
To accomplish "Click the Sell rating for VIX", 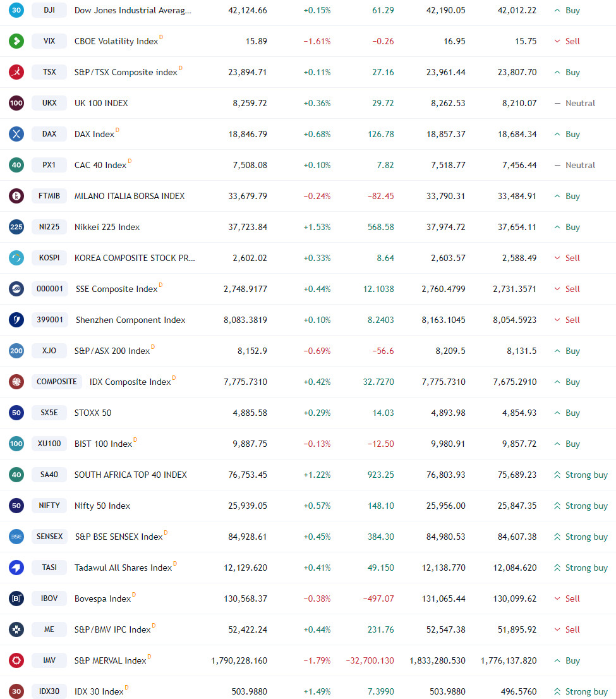I will coord(567,41).
